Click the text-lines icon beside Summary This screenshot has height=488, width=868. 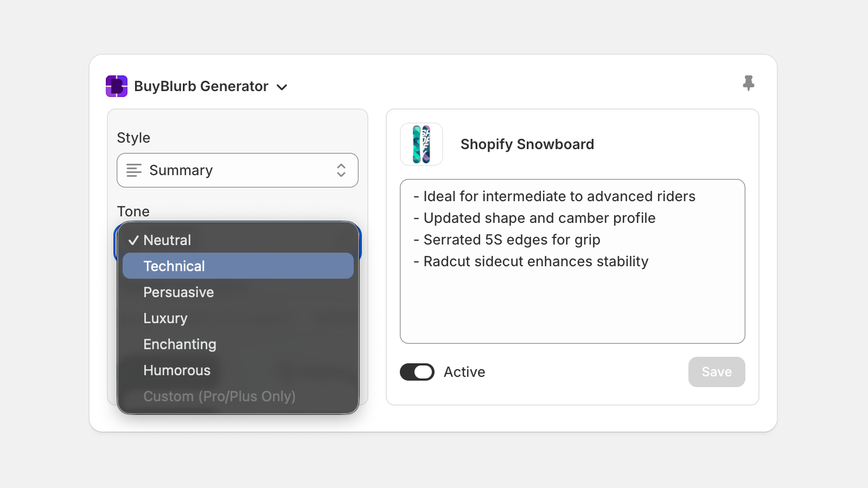pos(133,170)
